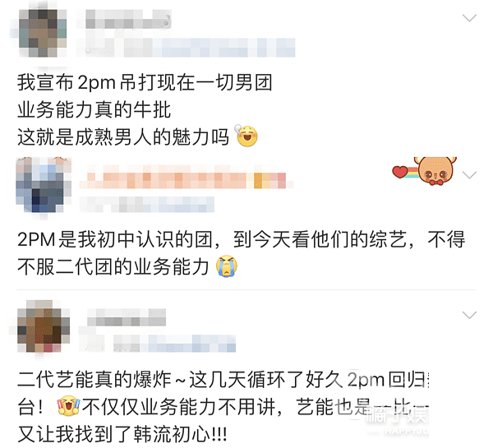493x448 pixels.
Task: Click cheering emoji in third comment
Action: pyautogui.click(x=68, y=406)
